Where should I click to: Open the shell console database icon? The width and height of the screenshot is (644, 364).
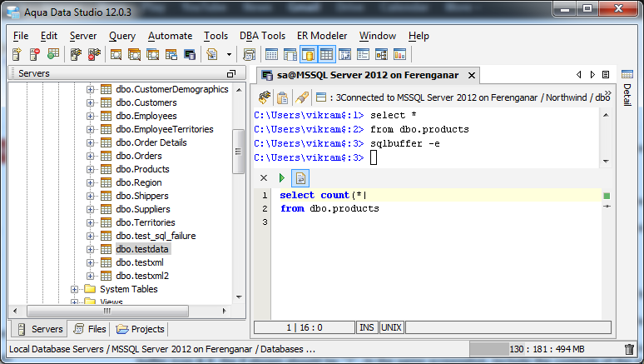coord(190,54)
